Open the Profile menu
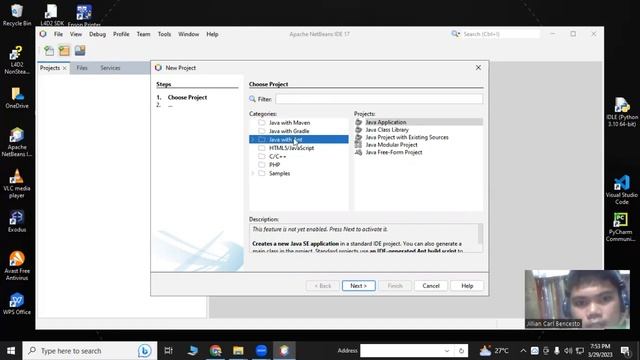Screen dimensions: 640x360 [121, 34]
